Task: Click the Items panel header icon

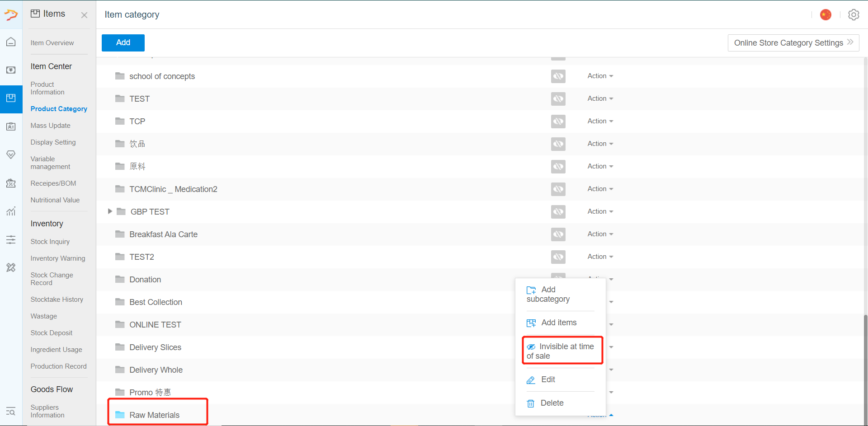Action: 35,14
